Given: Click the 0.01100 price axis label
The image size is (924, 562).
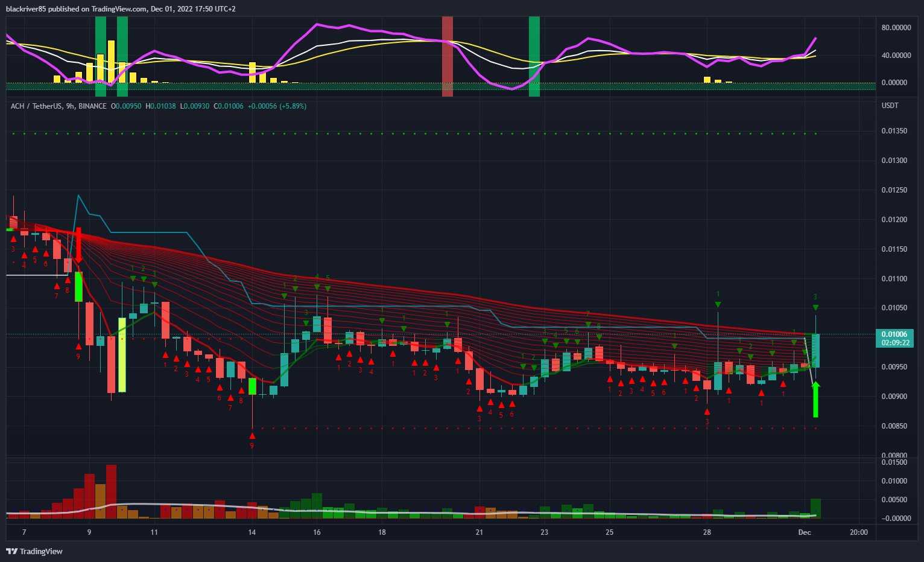Looking at the screenshot, I should [x=894, y=279].
